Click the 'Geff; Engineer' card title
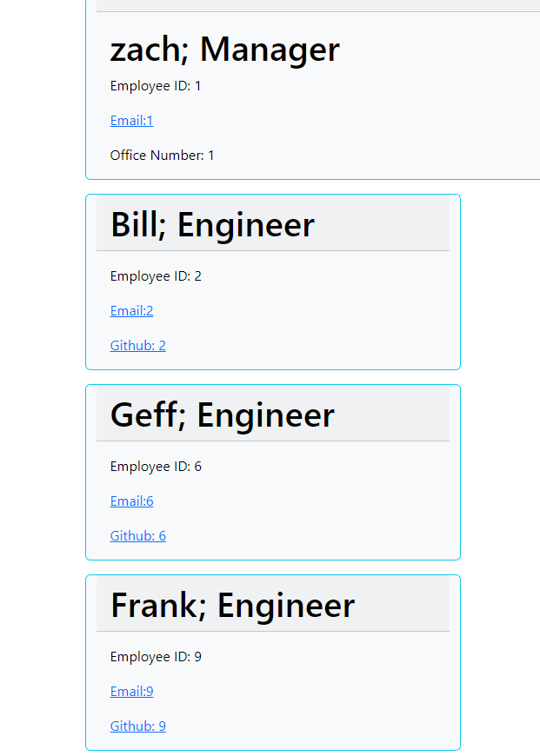 [x=222, y=414]
